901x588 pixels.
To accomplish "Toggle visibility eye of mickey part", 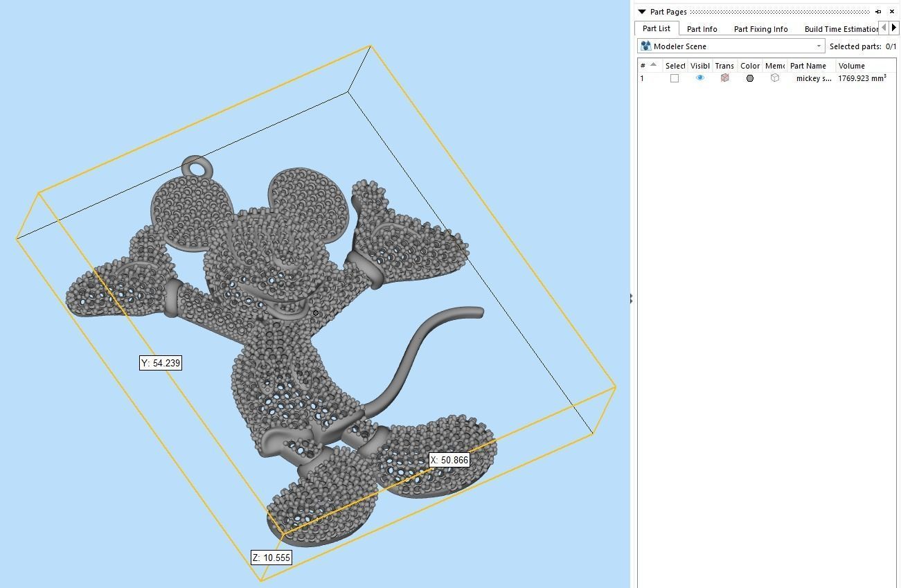I will tap(700, 78).
